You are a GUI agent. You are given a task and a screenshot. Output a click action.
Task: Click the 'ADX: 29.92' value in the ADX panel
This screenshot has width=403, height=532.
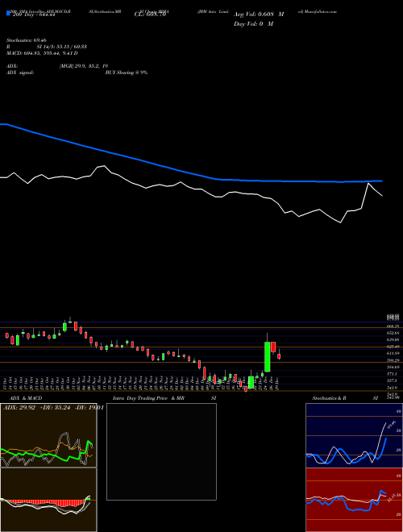pos(19,408)
